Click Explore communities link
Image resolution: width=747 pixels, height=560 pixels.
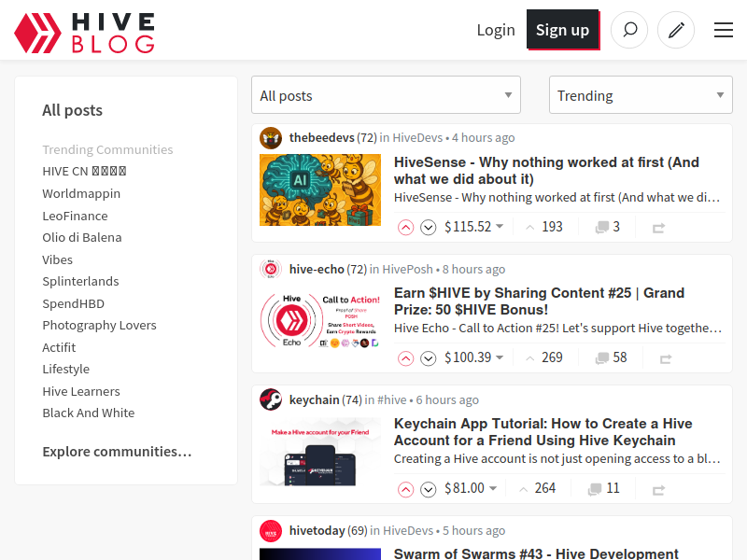[118, 452]
